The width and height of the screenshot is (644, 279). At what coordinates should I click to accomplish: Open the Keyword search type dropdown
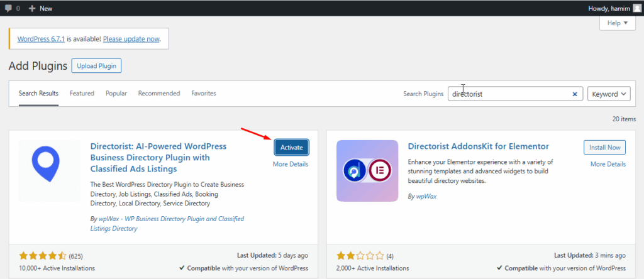pyautogui.click(x=609, y=94)
